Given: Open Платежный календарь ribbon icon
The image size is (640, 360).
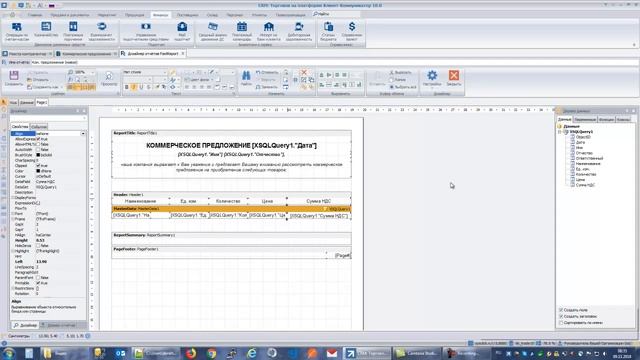Looking at the screenshot, I should pos(242,27).
